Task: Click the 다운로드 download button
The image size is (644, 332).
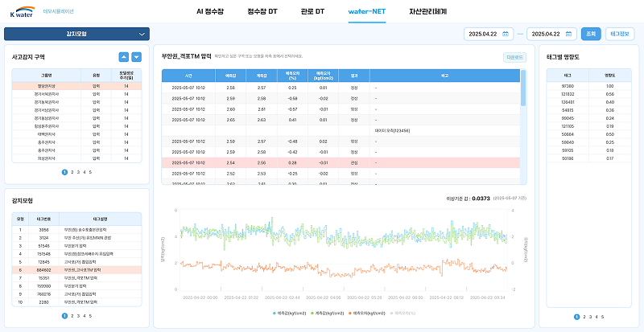Action: tap(514, 57)
